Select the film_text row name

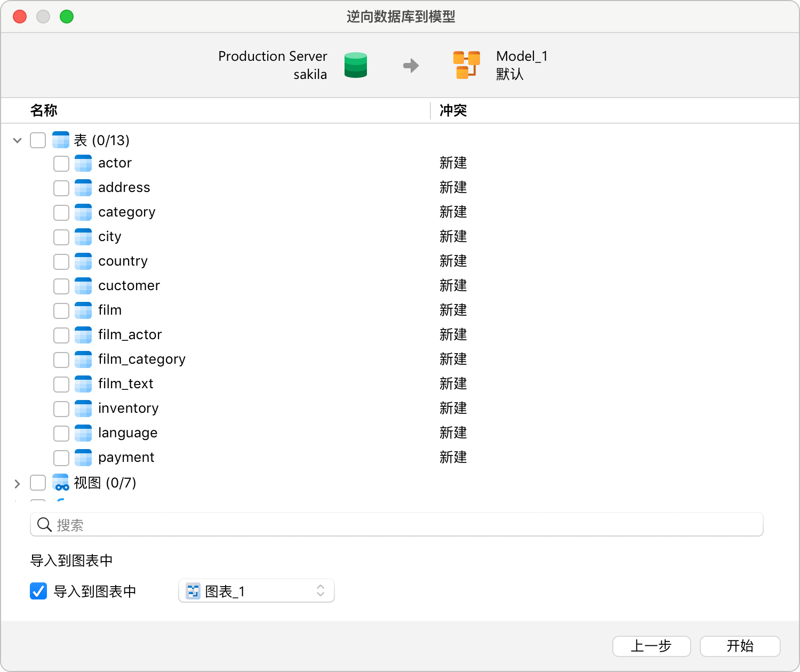tap(126, 383)
